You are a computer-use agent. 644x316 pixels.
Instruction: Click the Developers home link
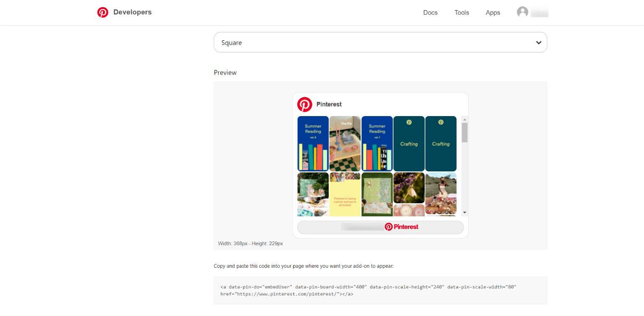(x=132, y=12)
